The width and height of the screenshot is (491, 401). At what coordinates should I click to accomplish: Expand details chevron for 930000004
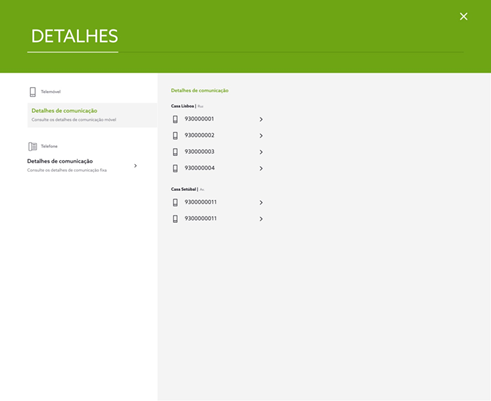pyautogui.click(x=261, y=168)
